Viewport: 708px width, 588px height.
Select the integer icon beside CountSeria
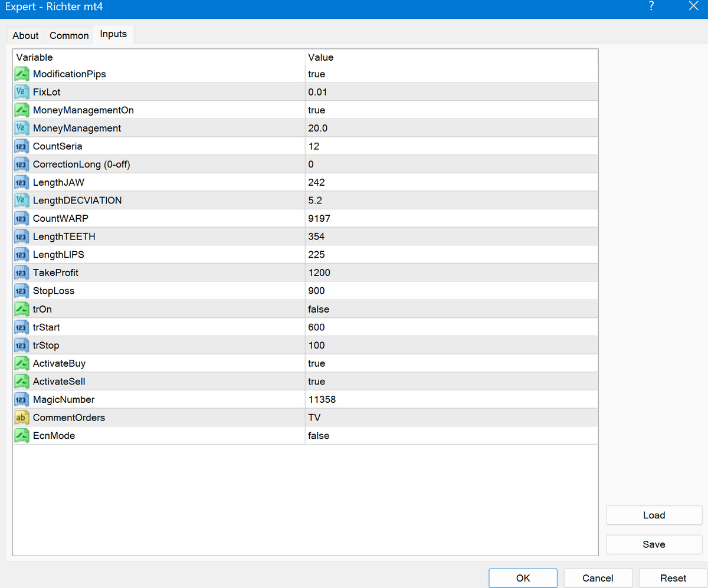(x=22, y=146)
